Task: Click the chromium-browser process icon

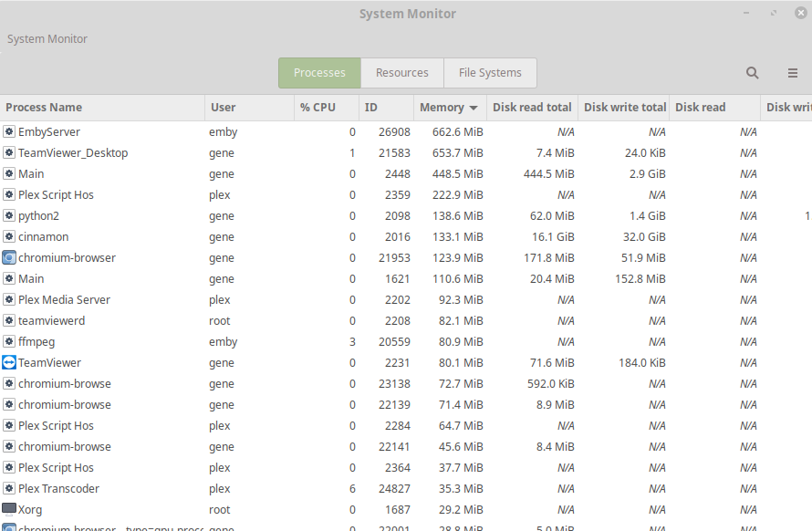Action: pos(9,258)
